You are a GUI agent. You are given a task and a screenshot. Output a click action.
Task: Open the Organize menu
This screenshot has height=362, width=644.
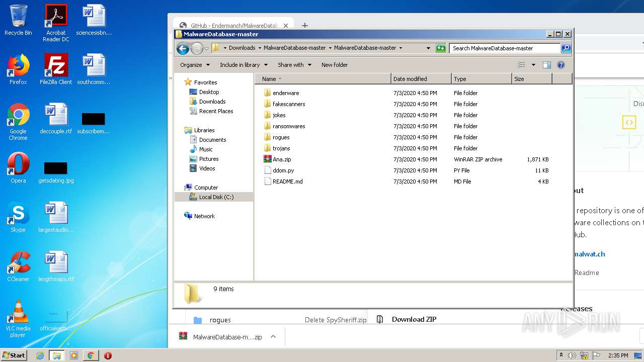pos(194,65)
